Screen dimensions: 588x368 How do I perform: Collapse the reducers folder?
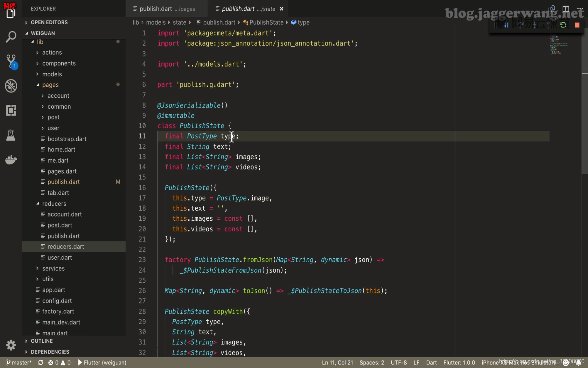pos(73,204)
